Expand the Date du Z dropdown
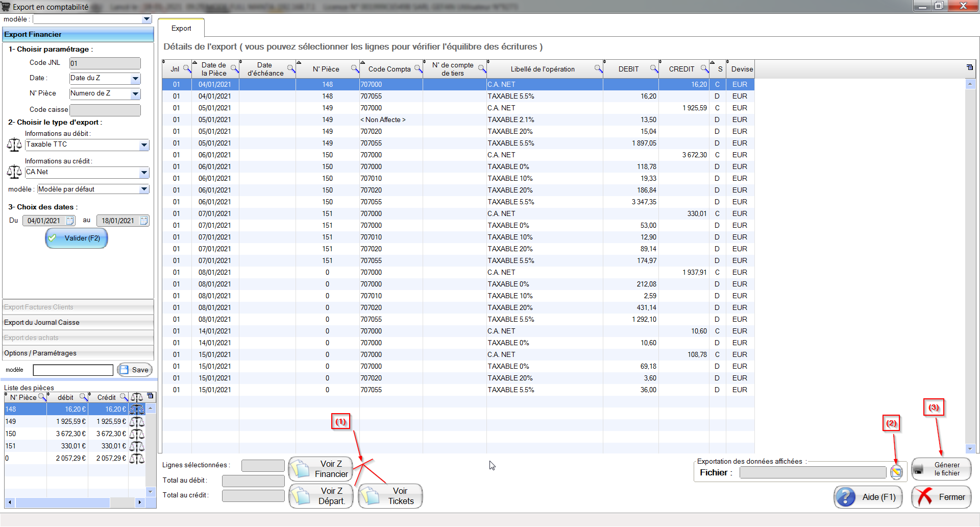Screen dimensions: 980x527 [135, 79]
